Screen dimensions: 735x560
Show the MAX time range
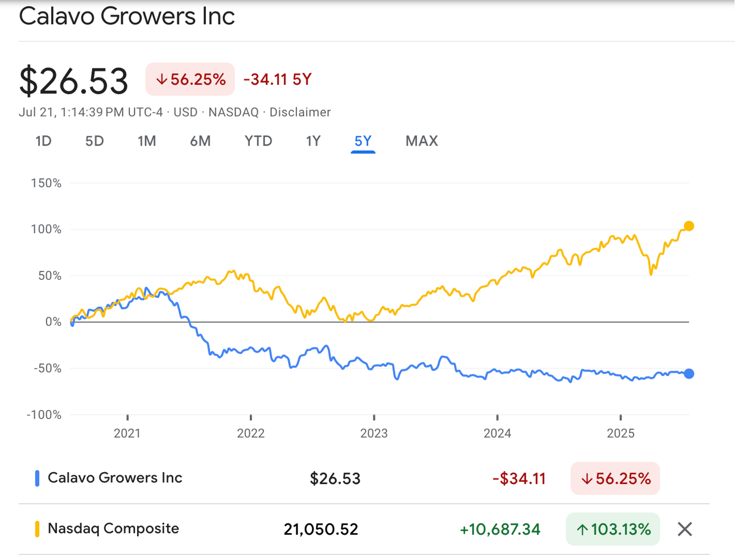pos(422,141)
